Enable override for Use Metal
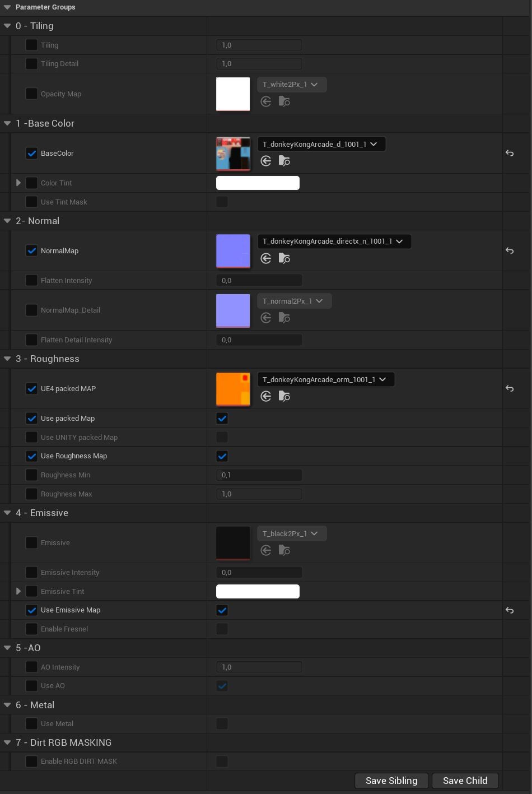The height and width of the screenshot is (794, 532). pos(32,723)
